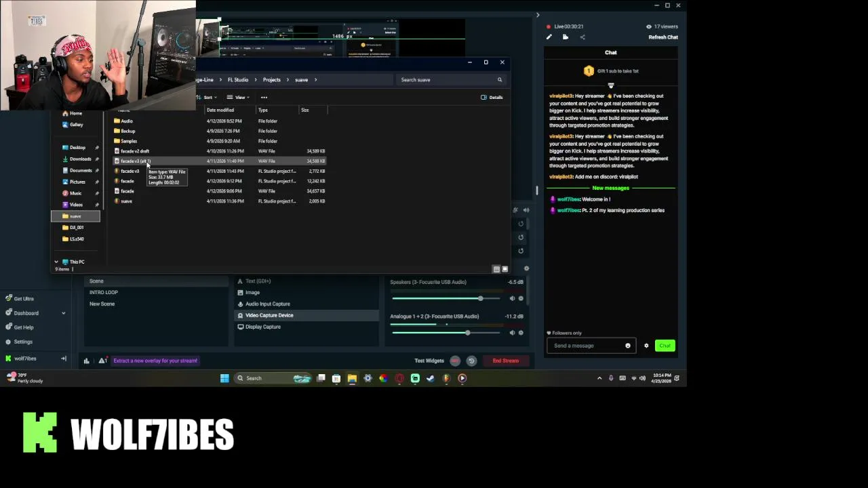868x488 pixels.
Task: Open Steam from the taskbar
Action: tap(431, 378)
